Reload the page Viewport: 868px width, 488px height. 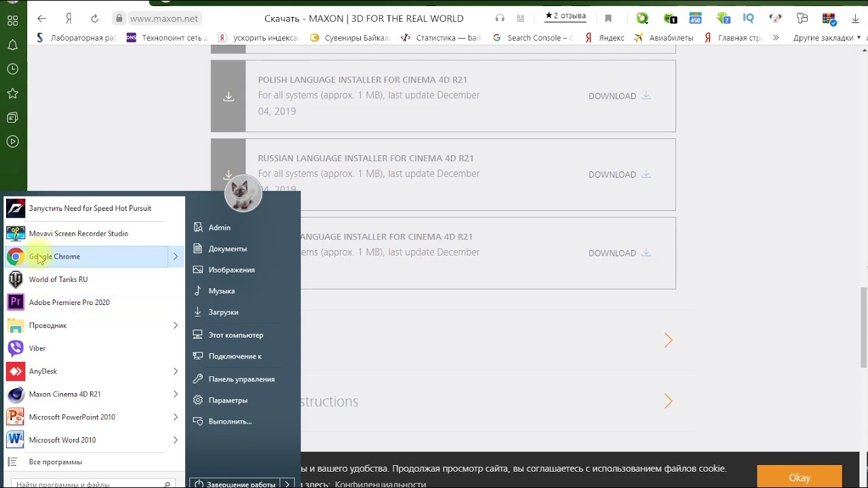(94, 18)
